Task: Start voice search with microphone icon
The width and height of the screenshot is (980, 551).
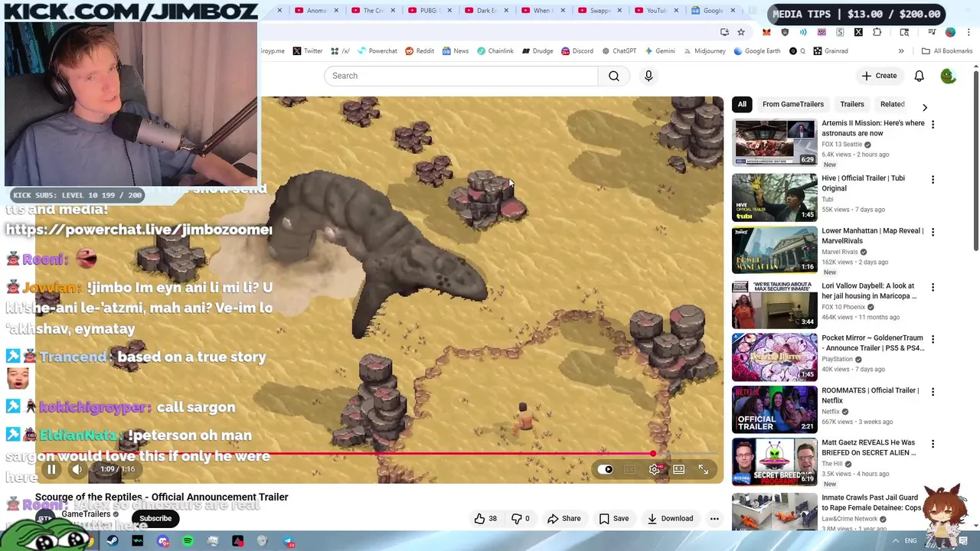Action: 648,76
